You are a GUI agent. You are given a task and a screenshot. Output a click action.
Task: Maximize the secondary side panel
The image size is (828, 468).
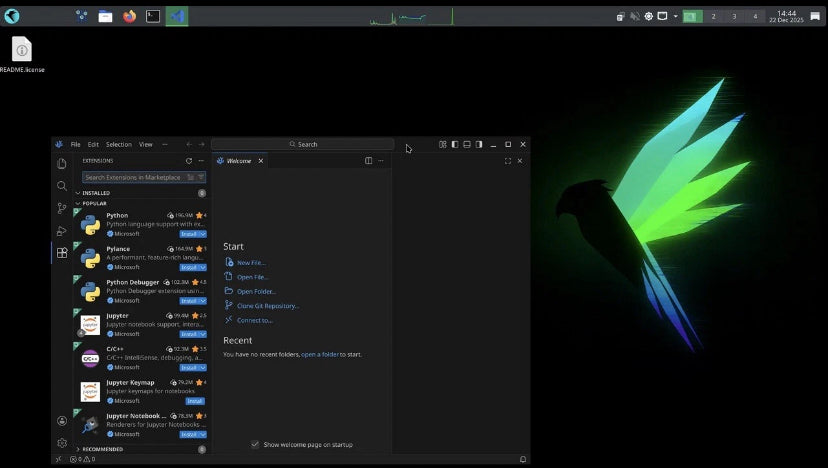coord(507,161)
